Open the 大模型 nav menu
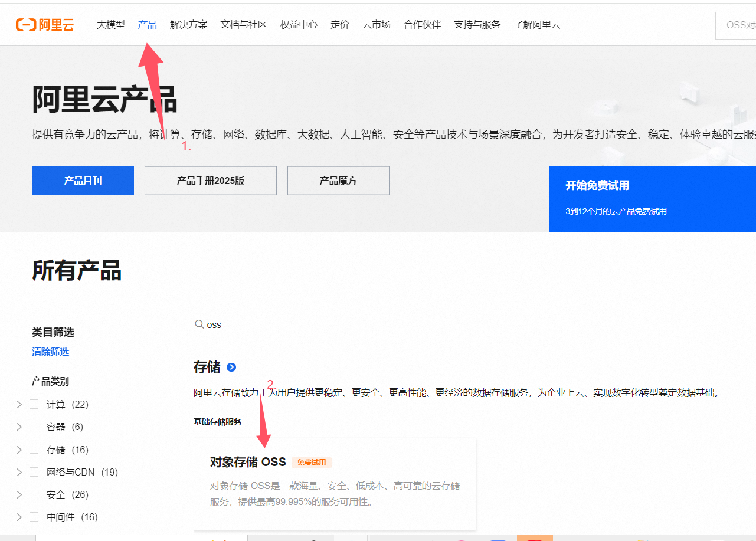756x541 pixels. [111, 25]
